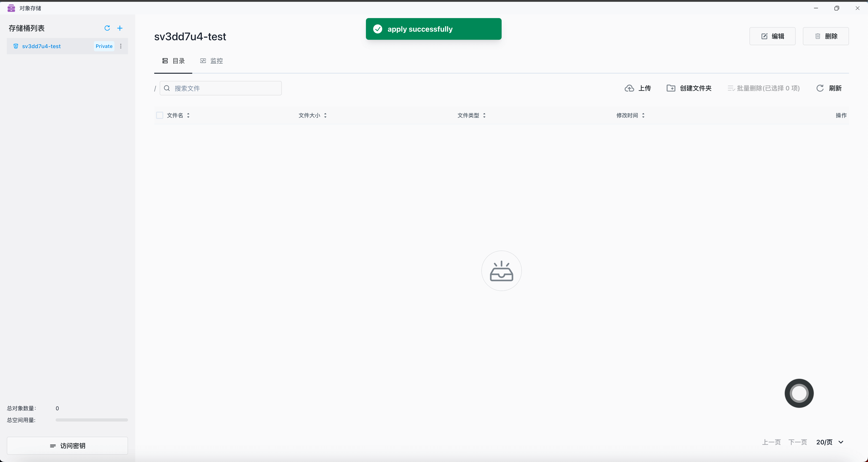This screenshot has width=868, height=462.
Task: Minimize the object storage window
Action: point(816,8)
